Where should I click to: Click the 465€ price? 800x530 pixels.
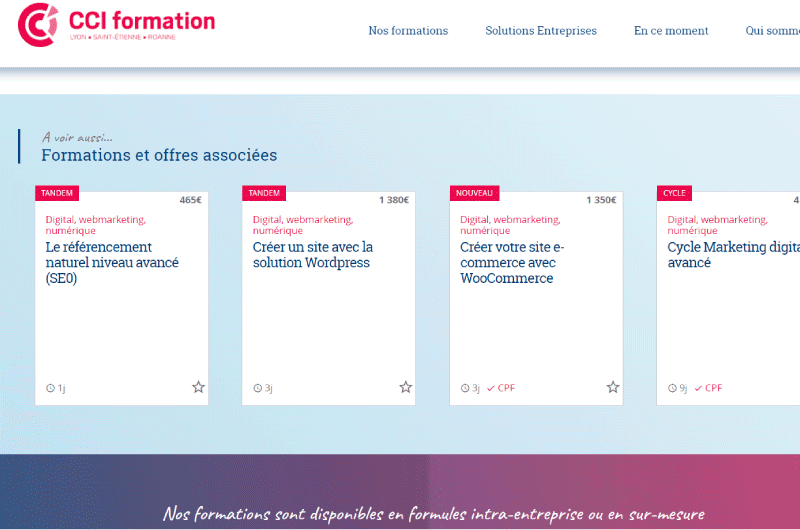click(x=191, y=200)
